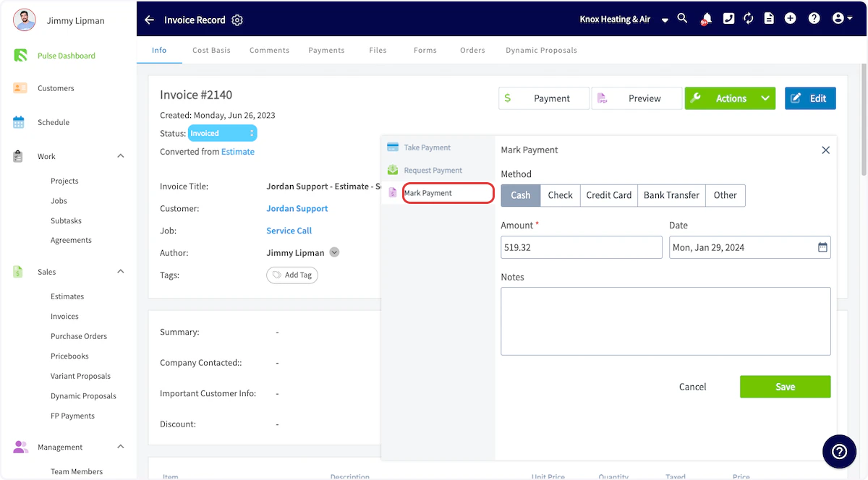The height and width of the screenshot is (480, 868).
Task: Switch to the Comments tab
Action: click(269, 51)
